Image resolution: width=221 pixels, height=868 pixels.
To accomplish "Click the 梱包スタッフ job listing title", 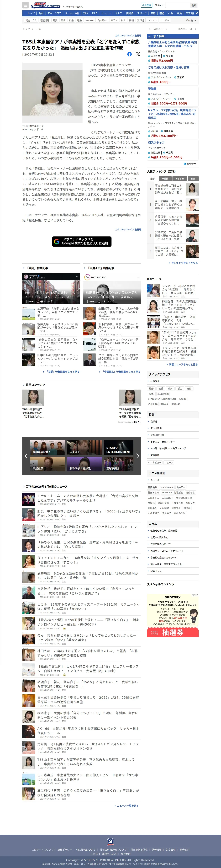I will 156,143.
